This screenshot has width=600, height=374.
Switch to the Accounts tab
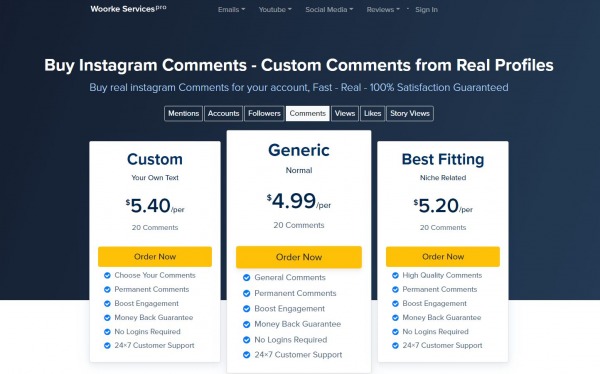[x=223, y=113]
